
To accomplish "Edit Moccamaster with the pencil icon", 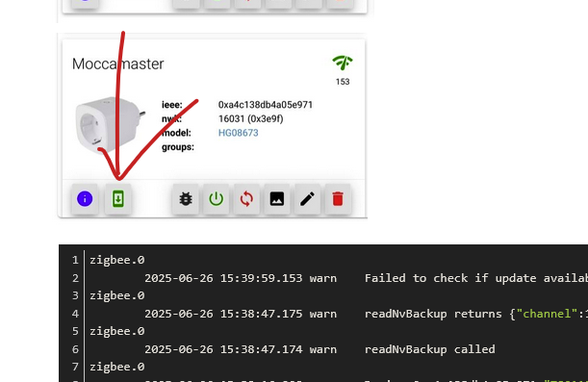I will pos(307,198).
